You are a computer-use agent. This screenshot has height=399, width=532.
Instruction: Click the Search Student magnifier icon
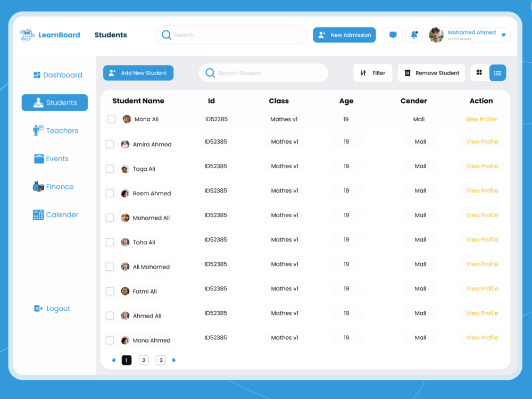(x=210, y=73)
